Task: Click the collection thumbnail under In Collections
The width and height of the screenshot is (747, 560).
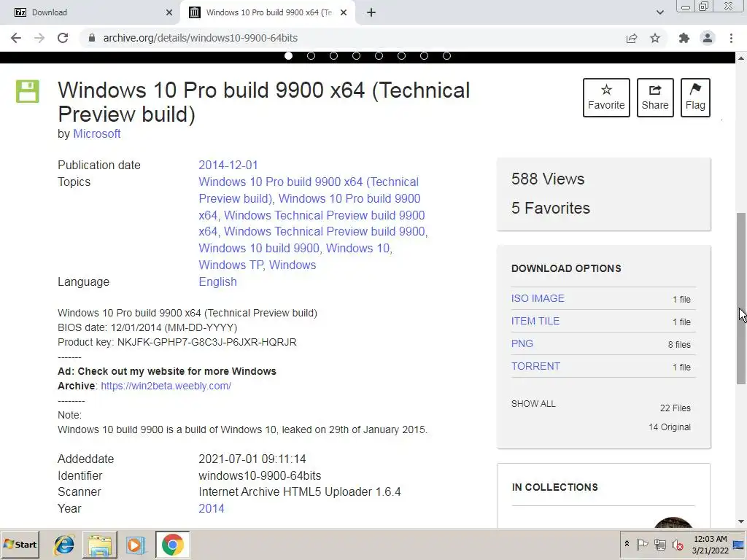Action: pyautogui.click(x=673, y=522)
